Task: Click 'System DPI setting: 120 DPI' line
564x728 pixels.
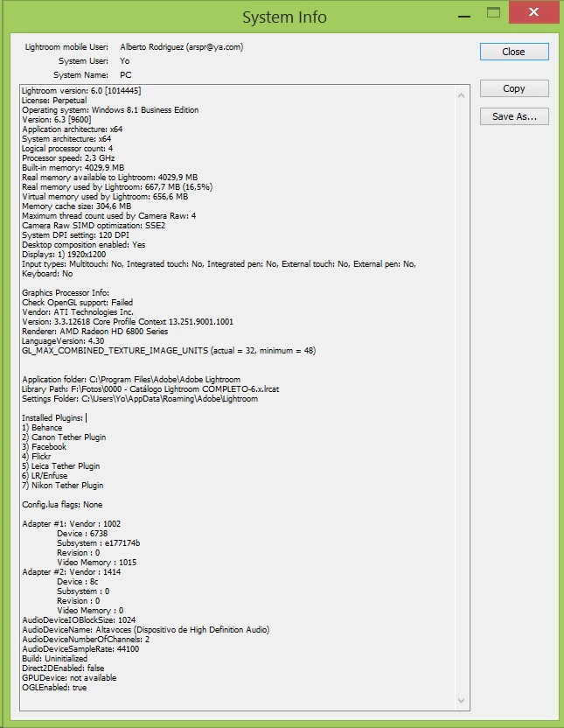Action: [75, 234]
